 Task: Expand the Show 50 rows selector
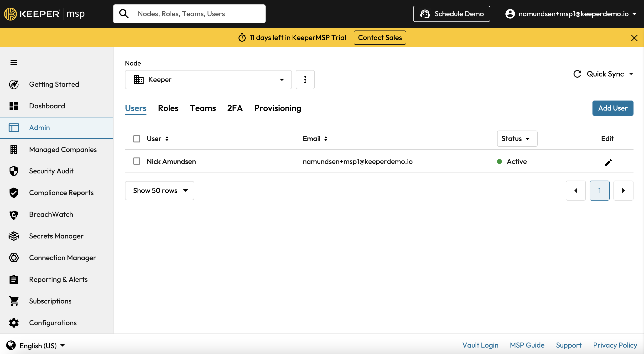(159, 191)
